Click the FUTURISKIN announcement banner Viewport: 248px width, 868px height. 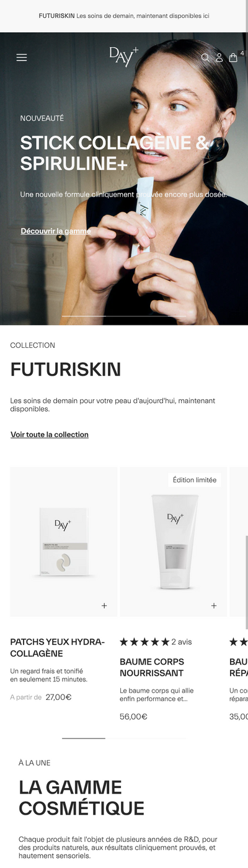pos(124,15)
